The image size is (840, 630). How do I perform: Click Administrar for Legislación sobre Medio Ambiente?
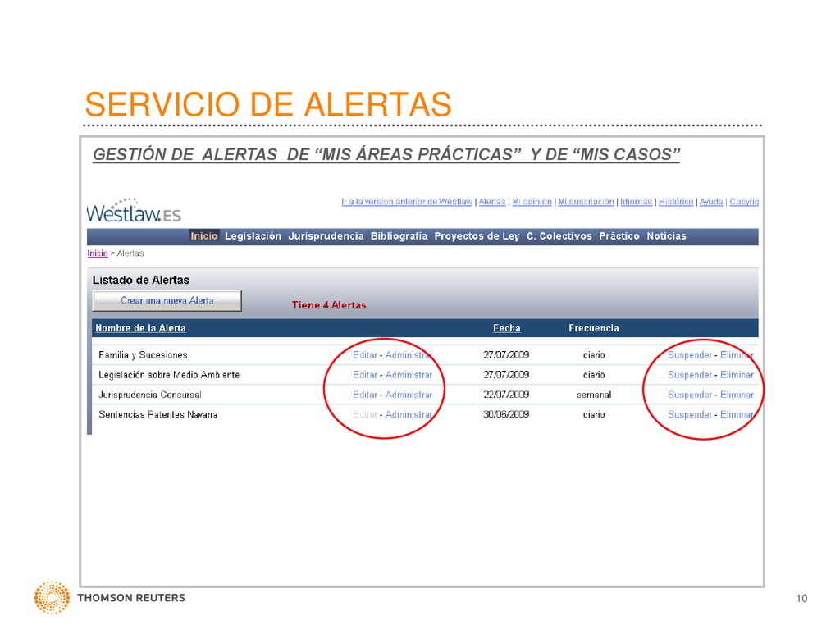point(409,375)
